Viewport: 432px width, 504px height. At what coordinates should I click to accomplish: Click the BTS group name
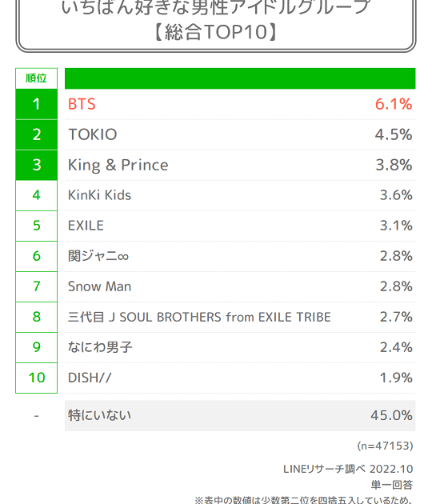[x=82, y=104]
